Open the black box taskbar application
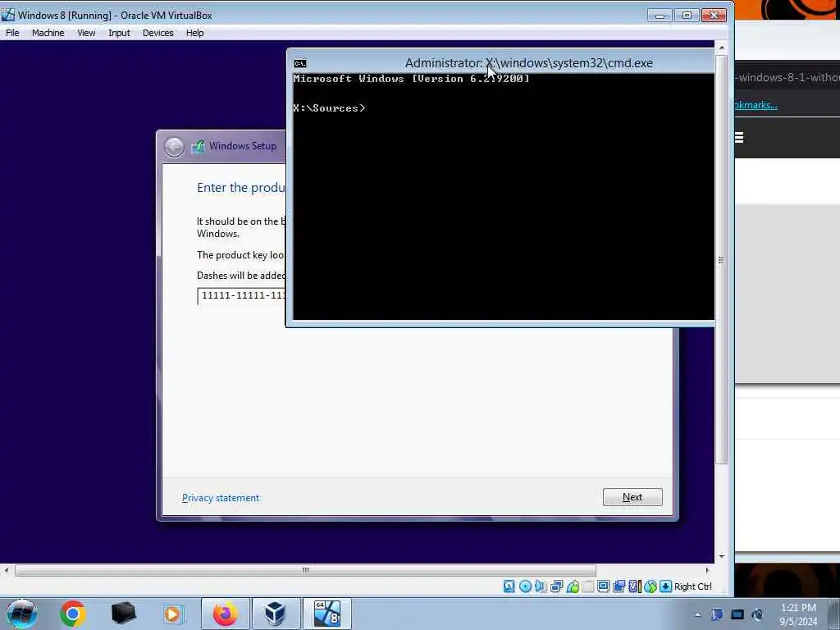 (x=123, y=614)
